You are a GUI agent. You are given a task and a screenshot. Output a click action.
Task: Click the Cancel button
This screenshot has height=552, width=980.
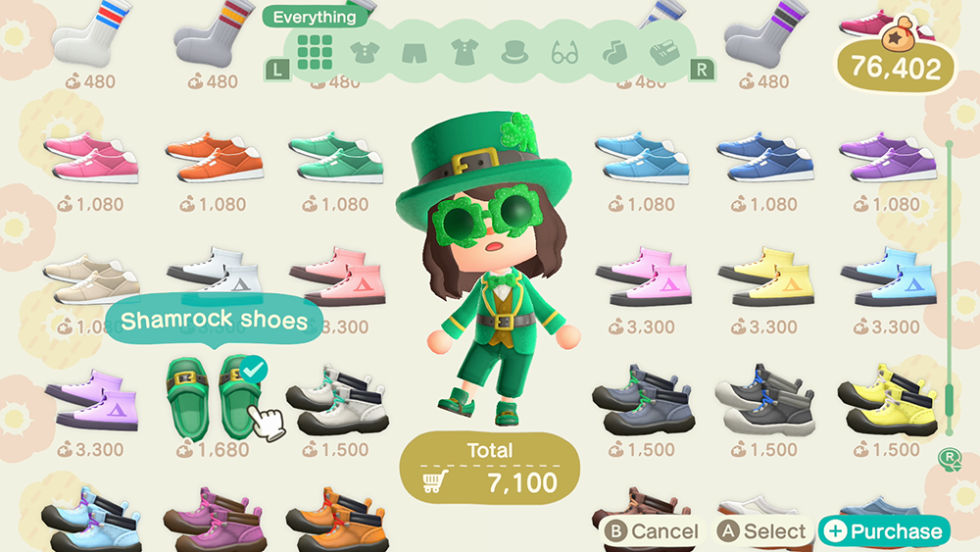click(x=652, y=531)
